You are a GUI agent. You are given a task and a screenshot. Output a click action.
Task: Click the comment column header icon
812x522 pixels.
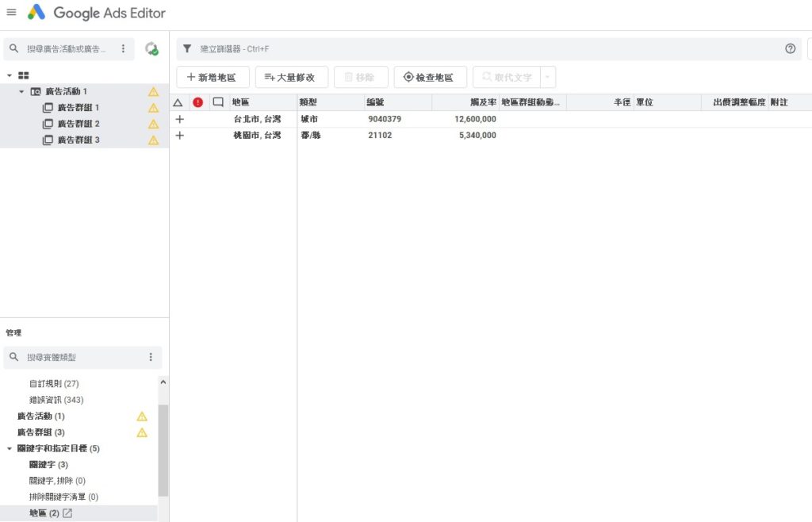pyautogui.click(x=218, y=102)
